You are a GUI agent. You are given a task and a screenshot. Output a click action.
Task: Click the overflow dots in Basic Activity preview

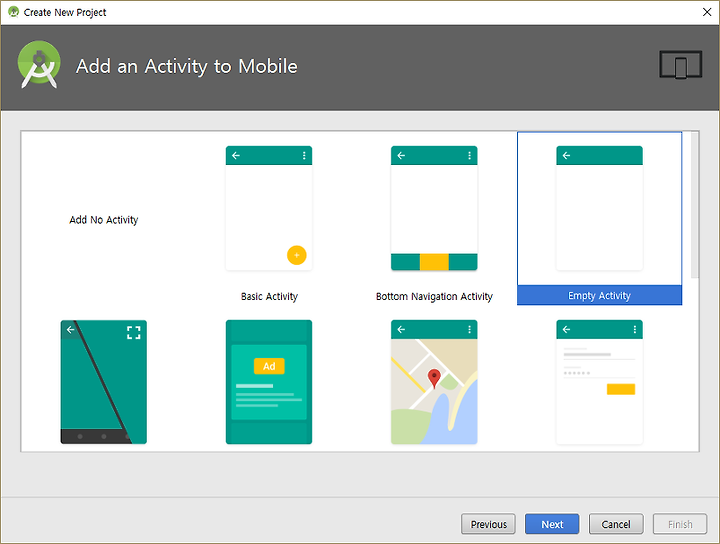point(304,156)
